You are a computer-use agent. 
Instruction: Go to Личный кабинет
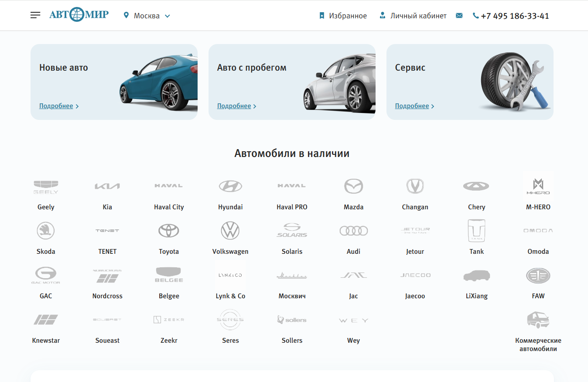tap(413, 16)
